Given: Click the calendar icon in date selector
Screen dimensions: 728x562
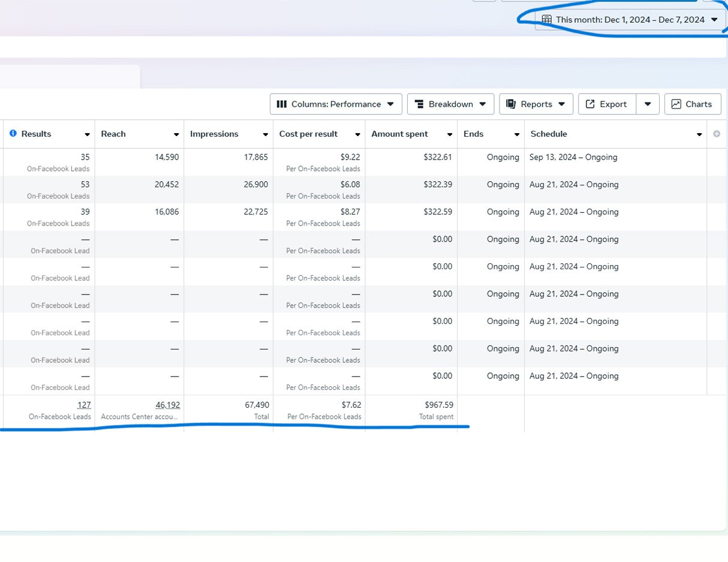Looking at the screenshot, I should 546,20.
